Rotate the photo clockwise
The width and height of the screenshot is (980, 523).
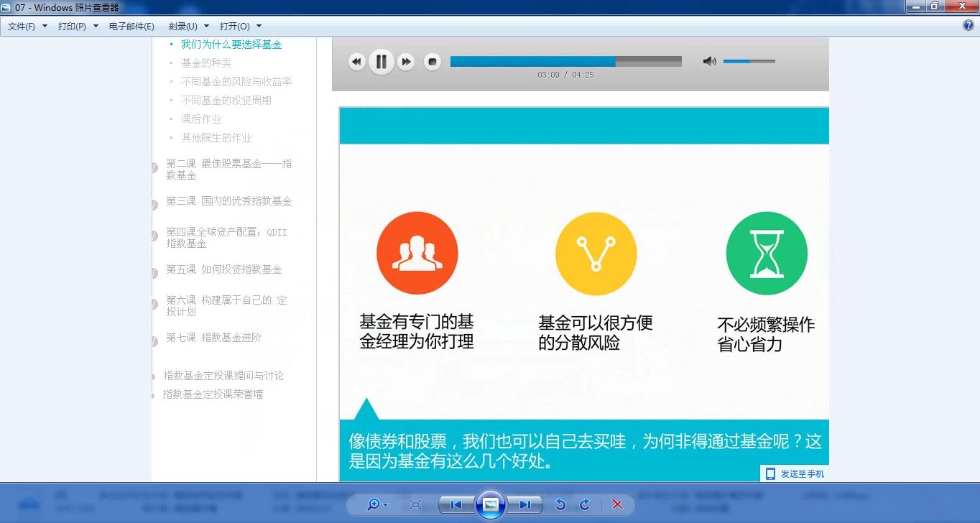coord(585,505)
